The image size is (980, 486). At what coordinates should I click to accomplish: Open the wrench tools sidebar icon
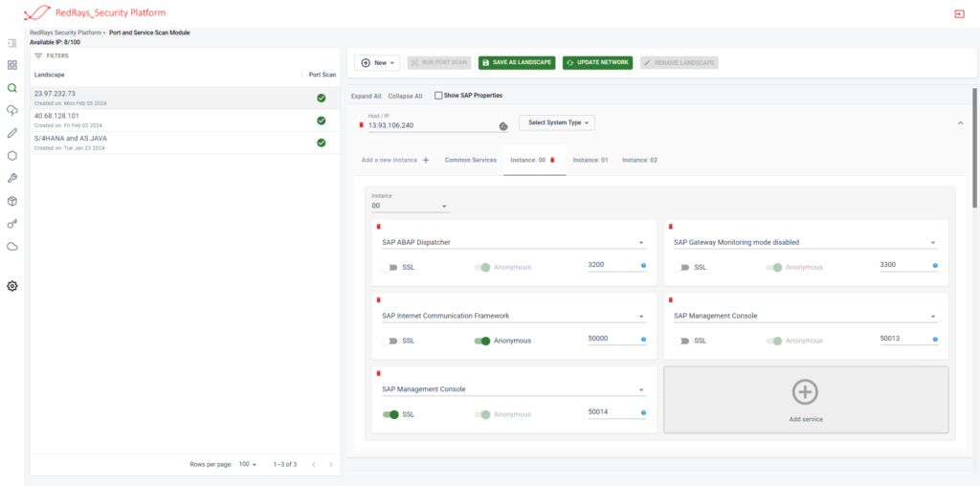pos(11,179)
